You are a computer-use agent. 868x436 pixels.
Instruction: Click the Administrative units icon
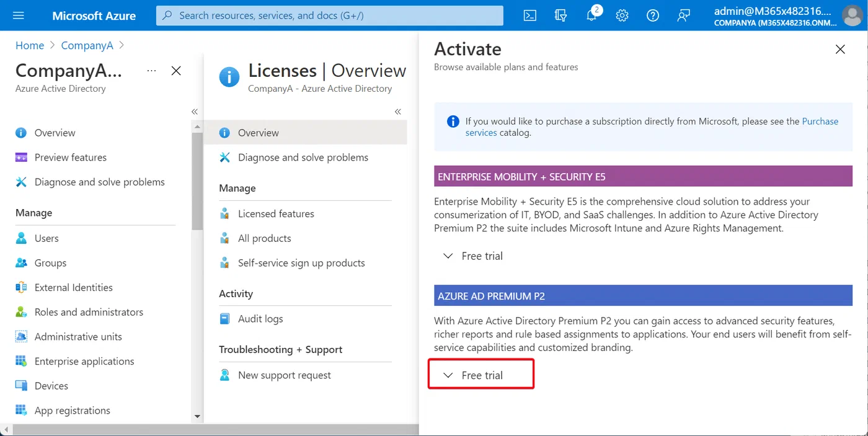click(x=21, y=337)
